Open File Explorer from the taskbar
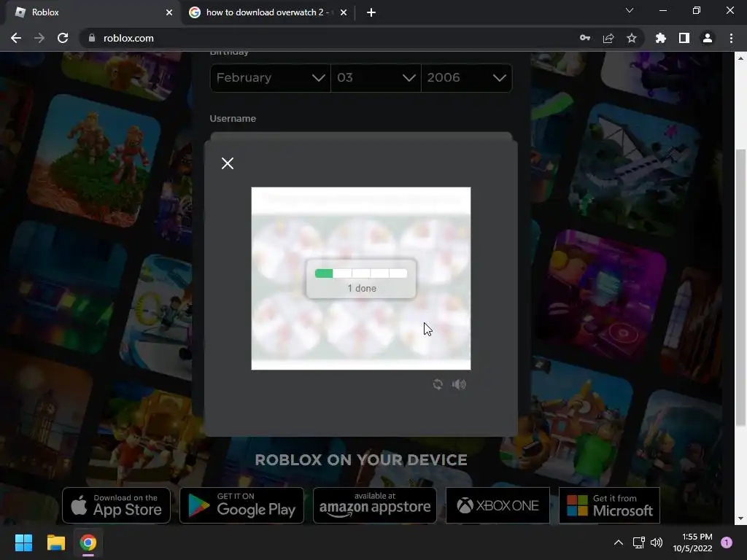This screenshot has width=747, height=560. [55, 542]
